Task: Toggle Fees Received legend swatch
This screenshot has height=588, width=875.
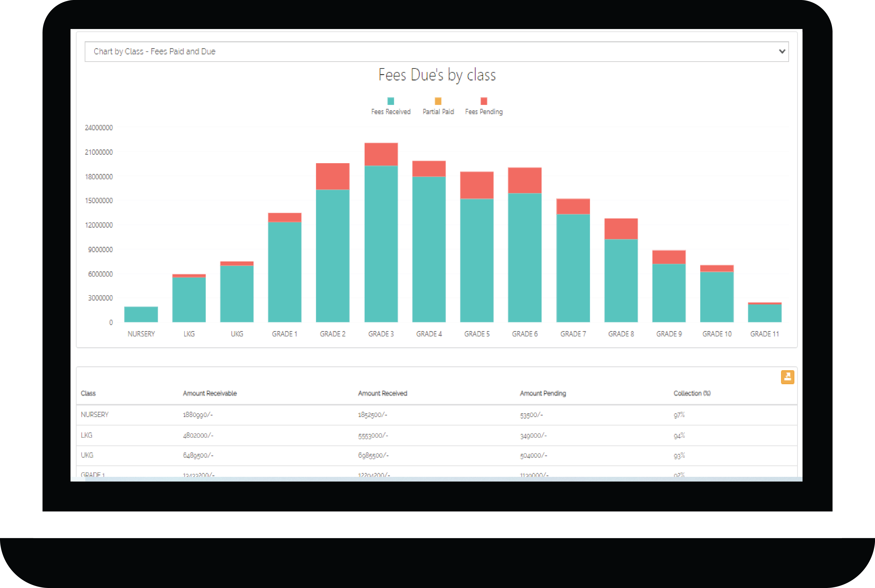Action: pos(391,101)
